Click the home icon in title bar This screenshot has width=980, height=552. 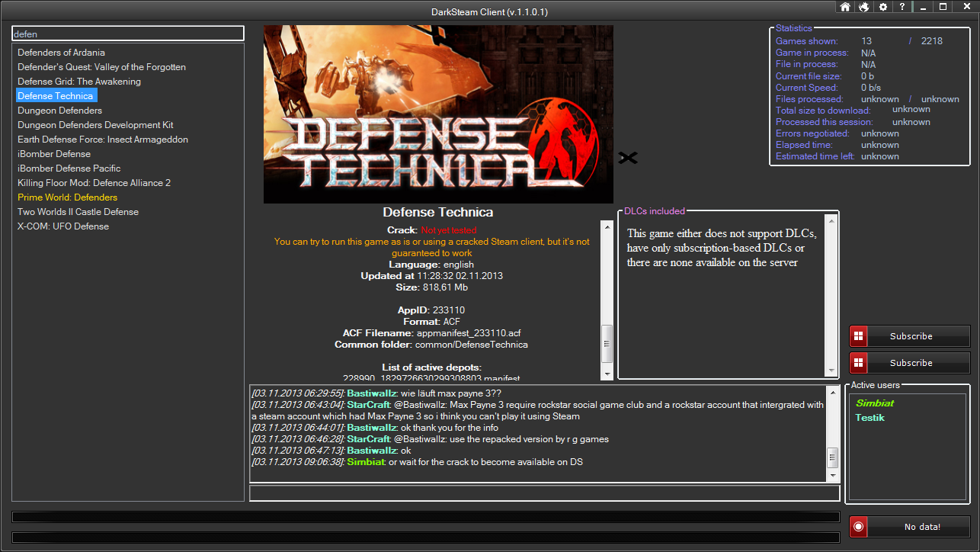pyautogui.click(x=845, y=7)
